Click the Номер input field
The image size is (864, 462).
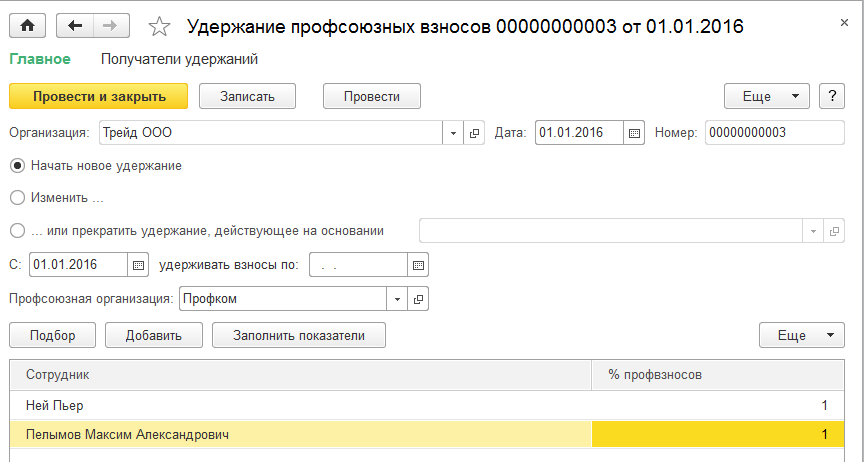coord(774,133)
